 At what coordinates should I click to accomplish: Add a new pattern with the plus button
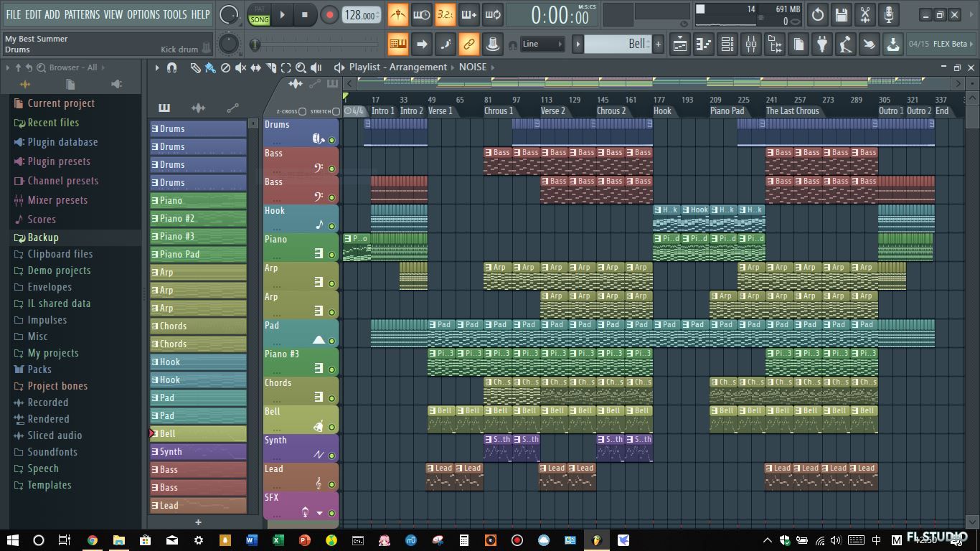click(x=658, y=44)
